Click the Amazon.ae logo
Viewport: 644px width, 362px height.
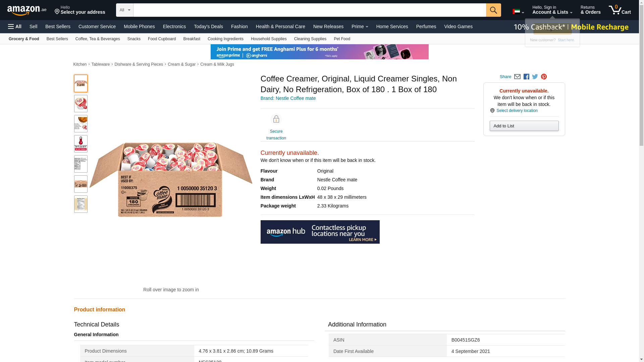pyautogui.click(x=27, y=10)
